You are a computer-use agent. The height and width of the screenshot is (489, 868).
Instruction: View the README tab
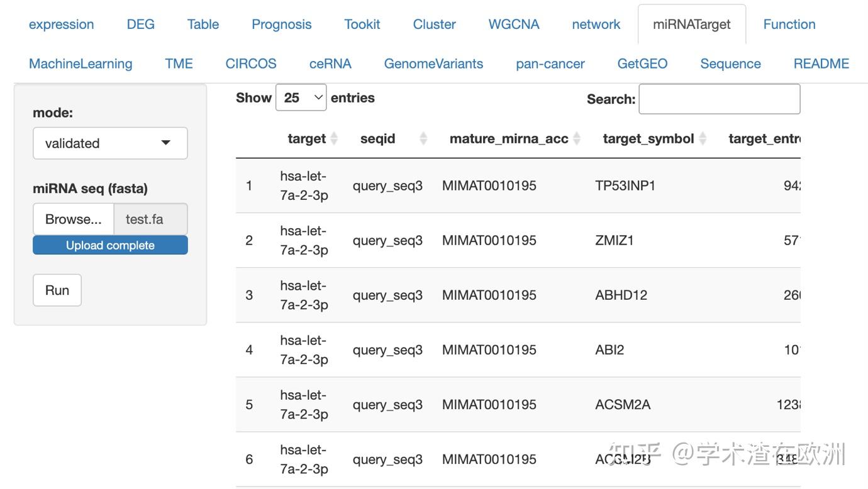[821, 64]
